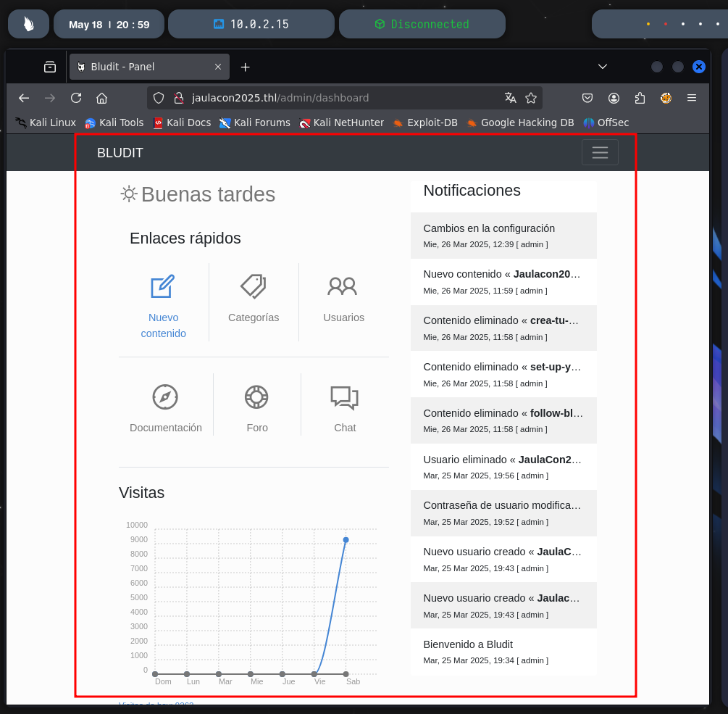
Task: Click the address bar URL field
Action: (x=345, y=98)
